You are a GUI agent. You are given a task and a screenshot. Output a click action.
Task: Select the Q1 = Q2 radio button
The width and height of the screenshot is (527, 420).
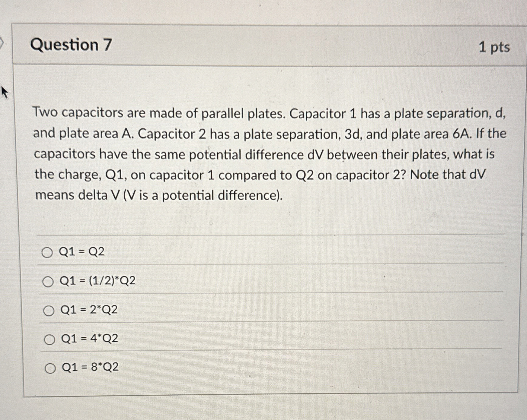pos(48,252)
